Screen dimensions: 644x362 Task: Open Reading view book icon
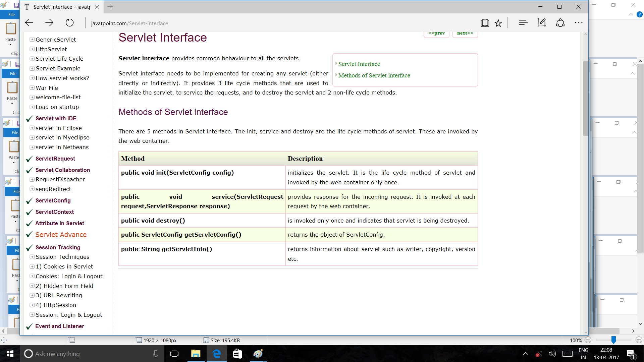coord(485,23)
